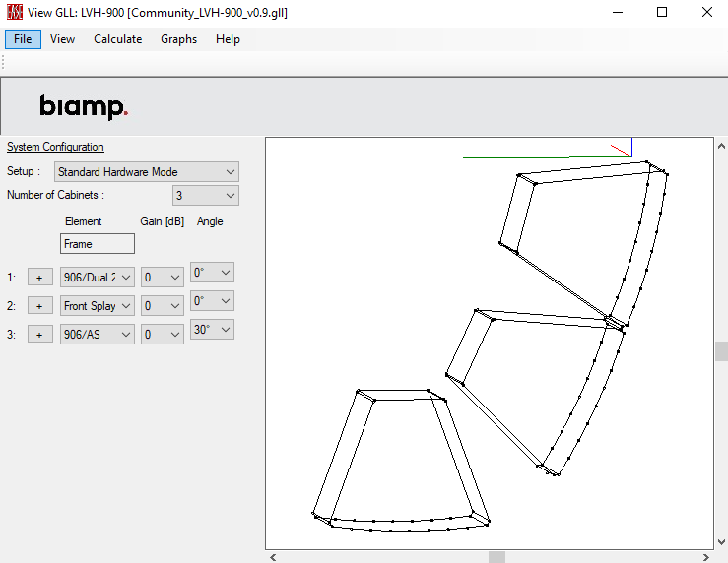Click the horizontal scrollbar left arrow
This screenshot has height=563, width=728.
(x=273, y=557)
